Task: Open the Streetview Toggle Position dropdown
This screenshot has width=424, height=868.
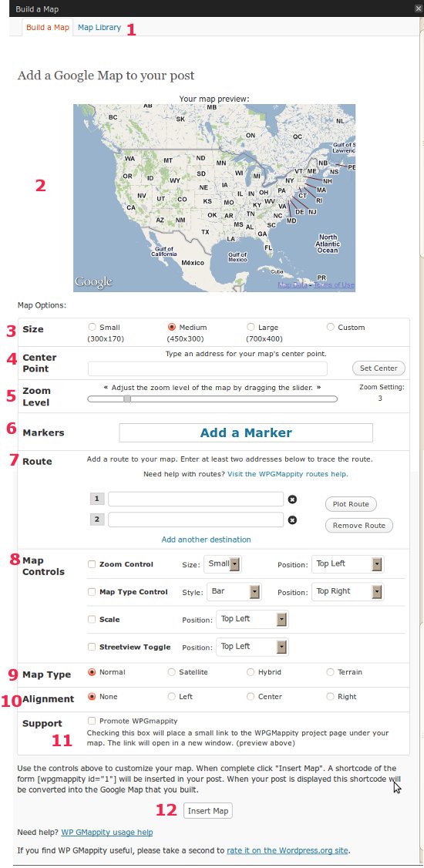Action: point(252,647)
